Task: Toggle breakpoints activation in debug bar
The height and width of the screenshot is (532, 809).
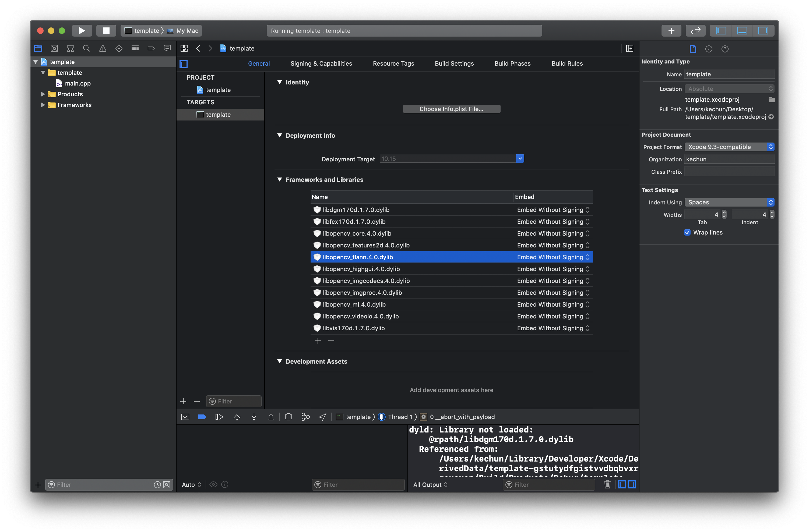Action: 202,417
